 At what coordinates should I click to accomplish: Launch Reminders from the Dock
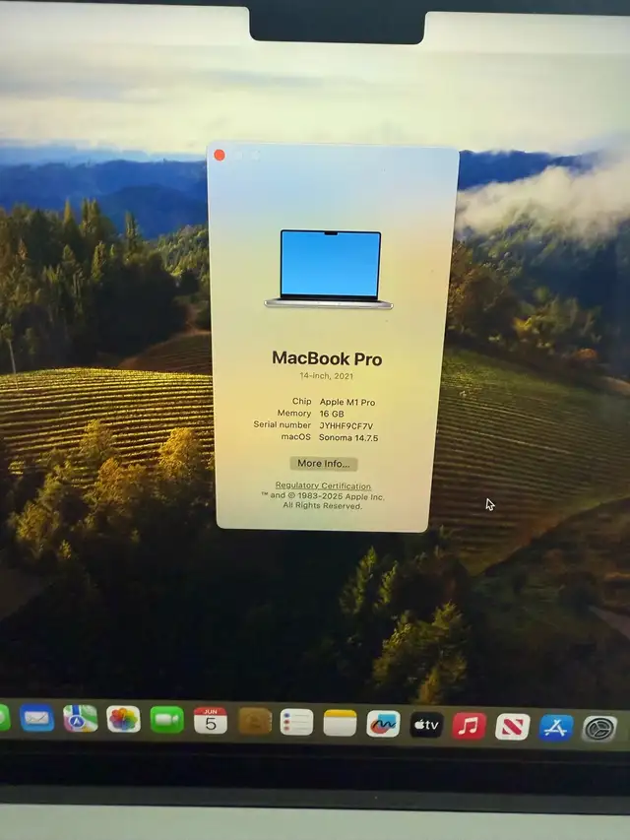[296, 722]
